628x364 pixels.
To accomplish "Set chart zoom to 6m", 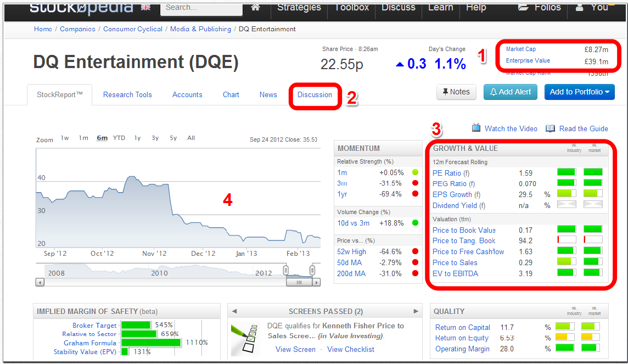I will pyautogui.click(x=102, y=138).
